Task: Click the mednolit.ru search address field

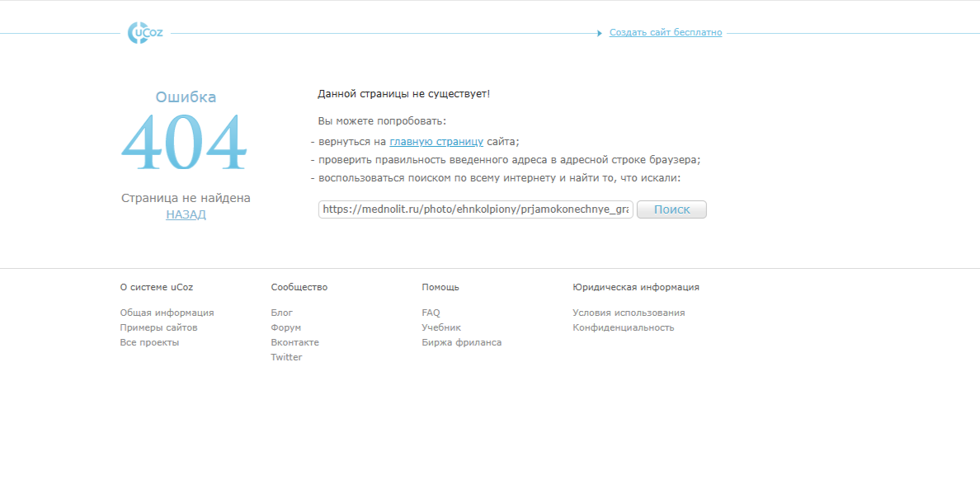Action: click(x=476, y=209)
